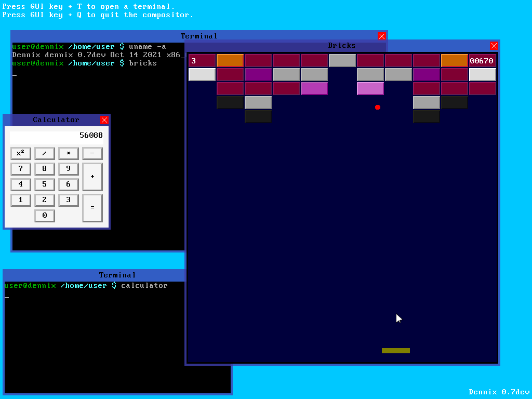Click the calculator display showing 56088
The height and width of the screenshot is (399, 532).
point(57,136)
